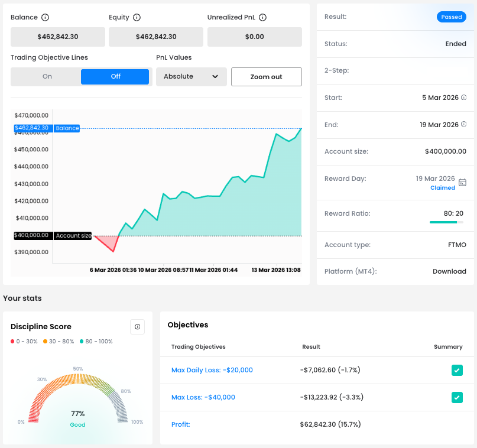Image resolution: width=477 pixels, height=448 pixels.
Task: Open the Max Loss objective link
Action: [x=203, y=398]
